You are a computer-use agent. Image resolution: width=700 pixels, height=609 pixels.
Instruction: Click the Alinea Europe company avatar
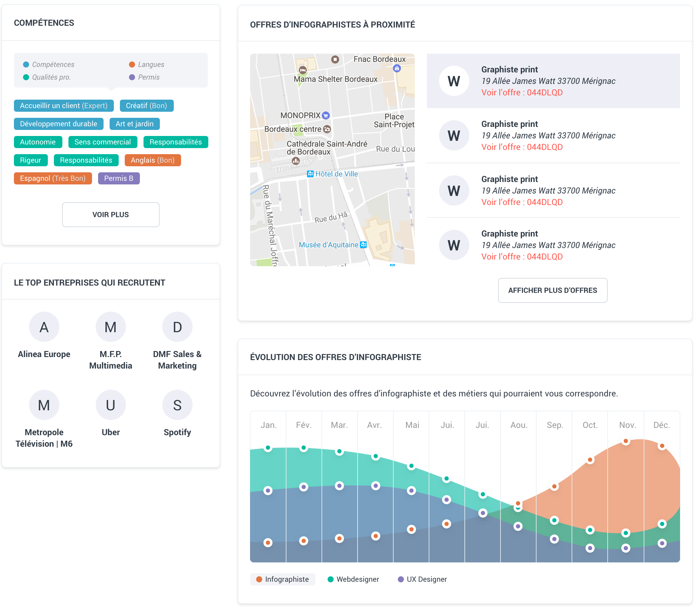pos(44,327)
